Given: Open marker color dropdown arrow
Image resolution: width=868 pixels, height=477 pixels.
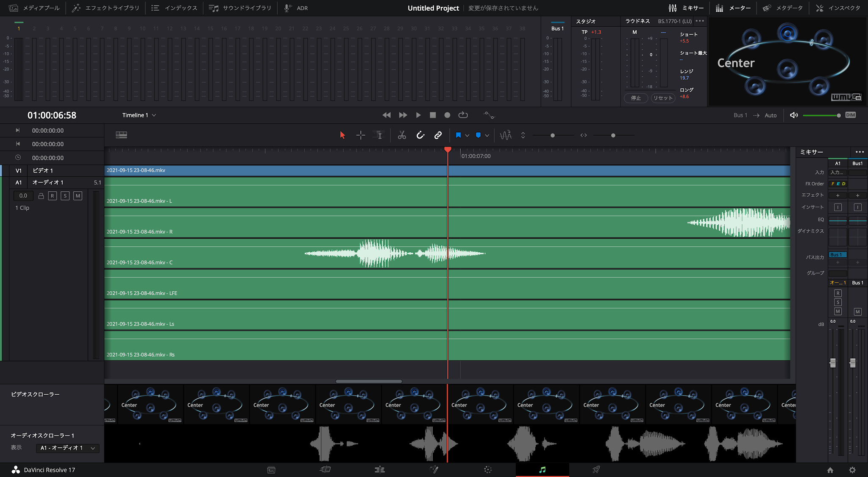Looking at the screenshot, I should (487, 136).
